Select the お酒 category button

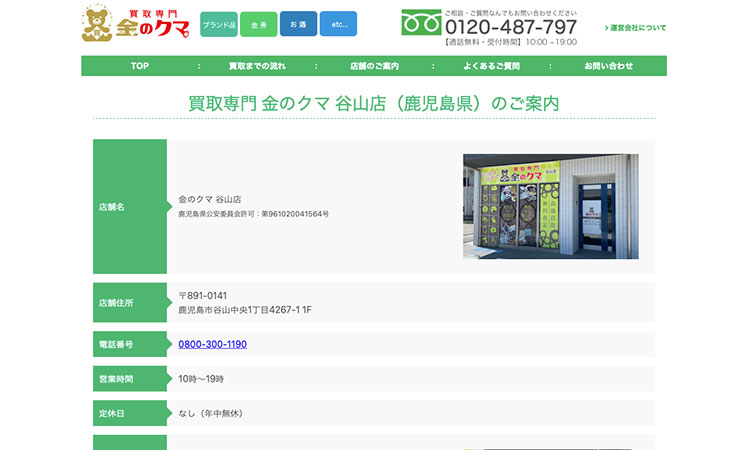[298, 24]
